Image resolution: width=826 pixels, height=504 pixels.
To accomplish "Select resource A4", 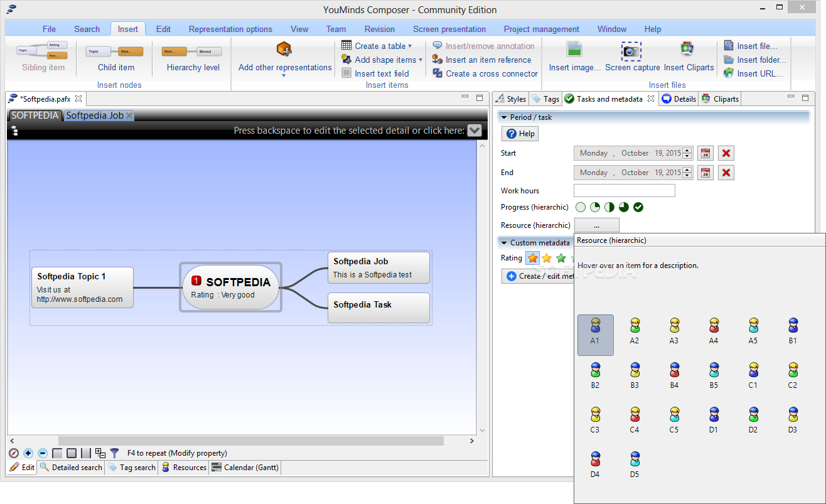I will [x=714, y=331].
